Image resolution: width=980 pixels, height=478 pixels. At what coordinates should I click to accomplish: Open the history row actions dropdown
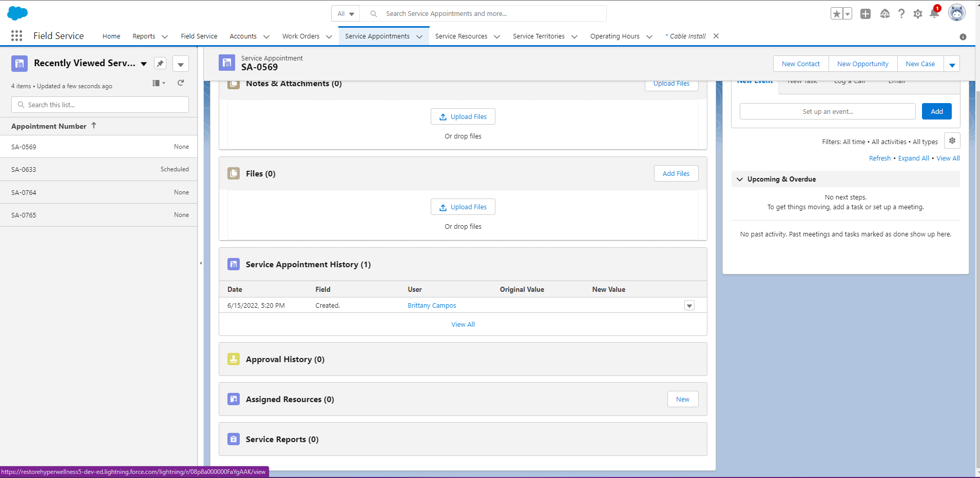click(689, 306)
